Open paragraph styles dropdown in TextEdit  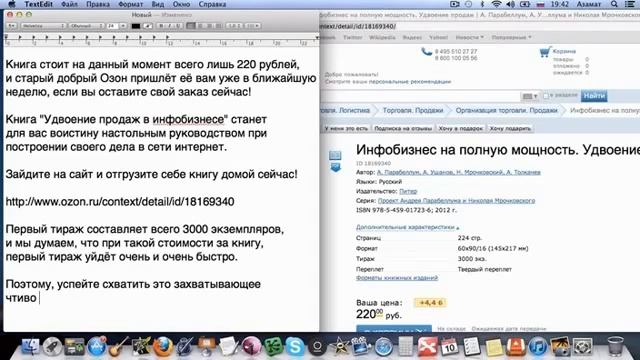(11, 26)
